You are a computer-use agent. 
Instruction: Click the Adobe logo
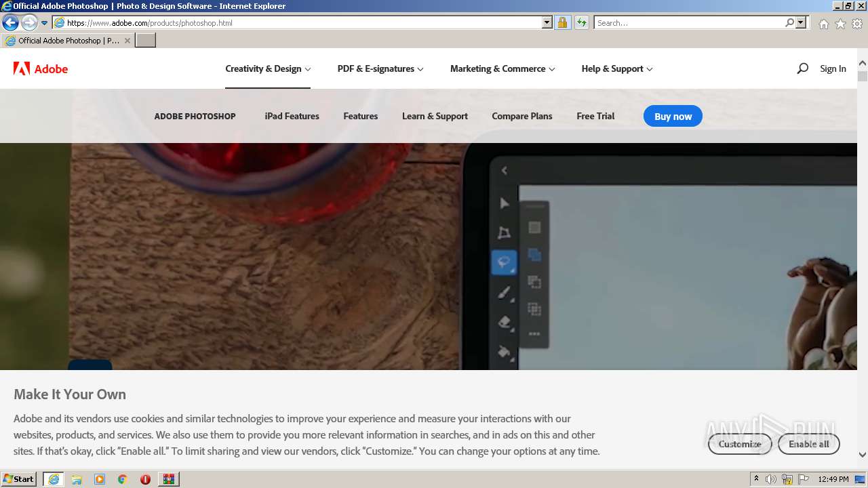point(41,68)
